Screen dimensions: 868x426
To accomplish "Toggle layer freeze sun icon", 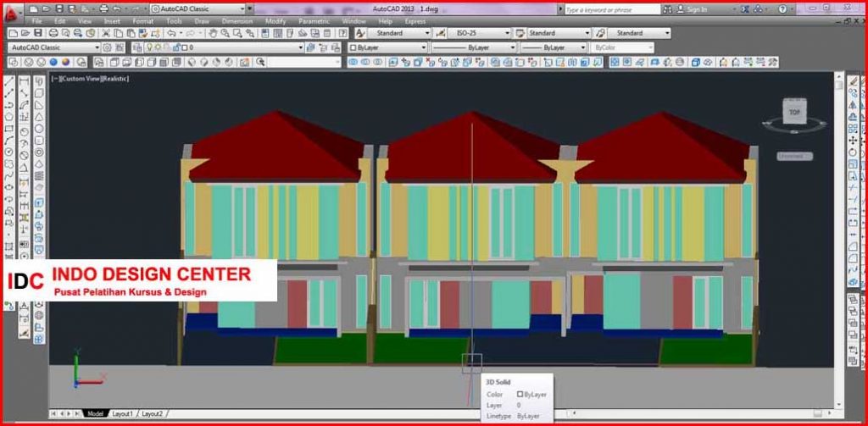I will [158, 47].
